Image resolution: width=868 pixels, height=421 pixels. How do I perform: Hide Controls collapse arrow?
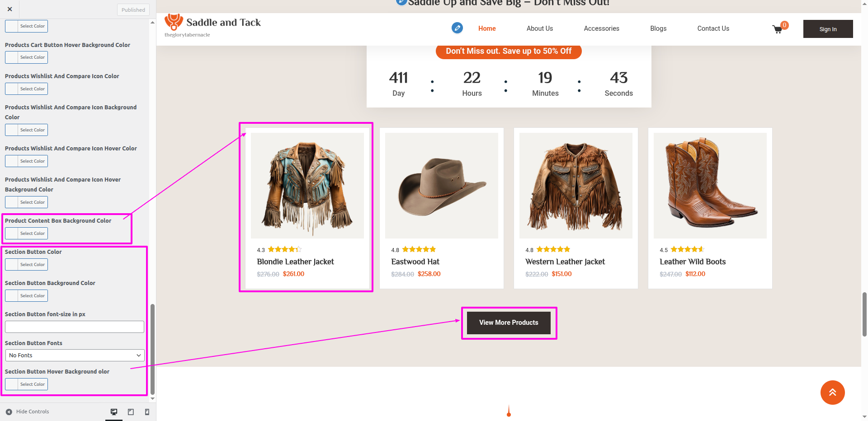coord(9,412)
